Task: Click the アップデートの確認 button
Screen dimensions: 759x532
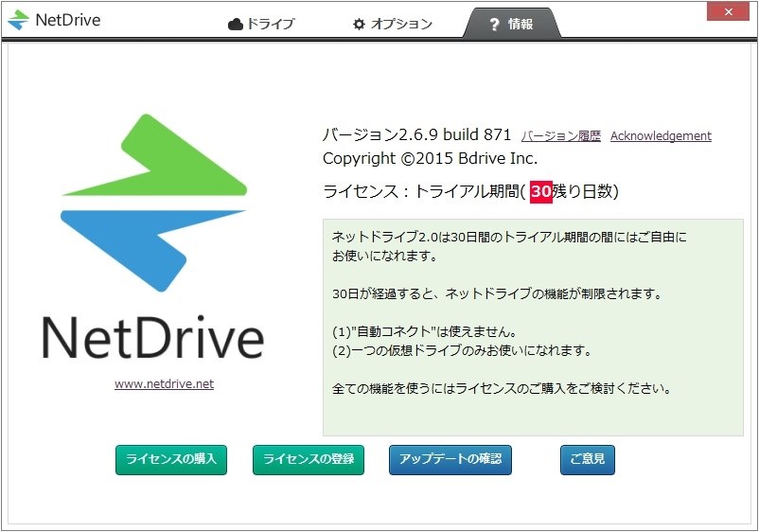Action: tap(450, 459)
